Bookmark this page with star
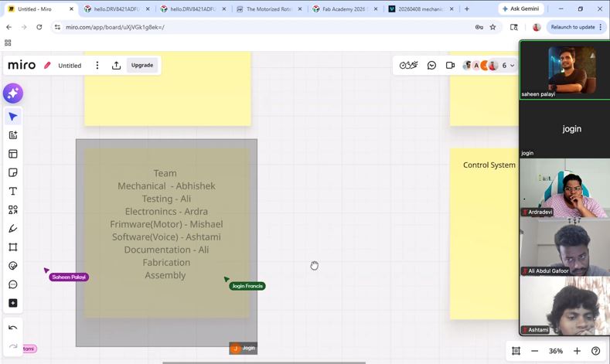This screenshot has height=364, width=610. 493,27
